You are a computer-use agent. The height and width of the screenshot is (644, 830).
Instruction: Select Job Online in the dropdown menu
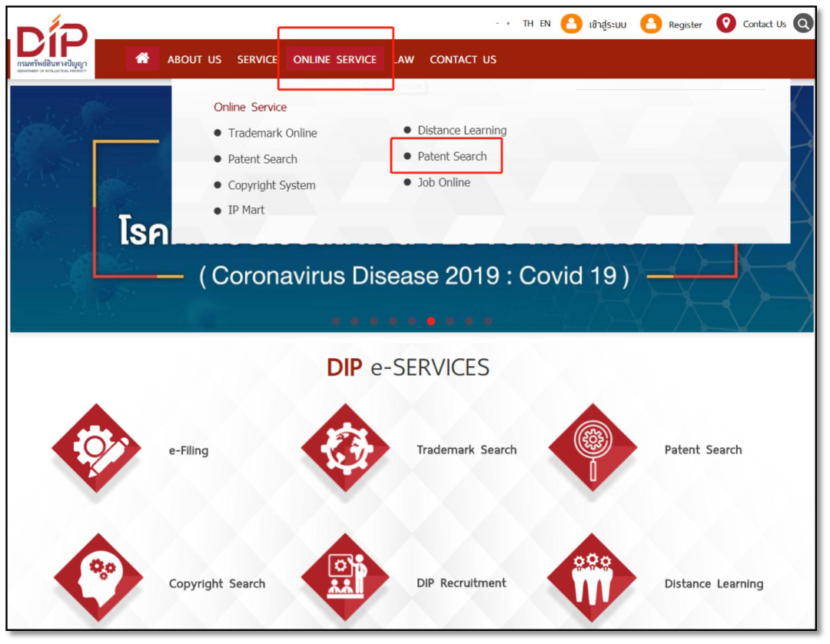click(443, 182)
